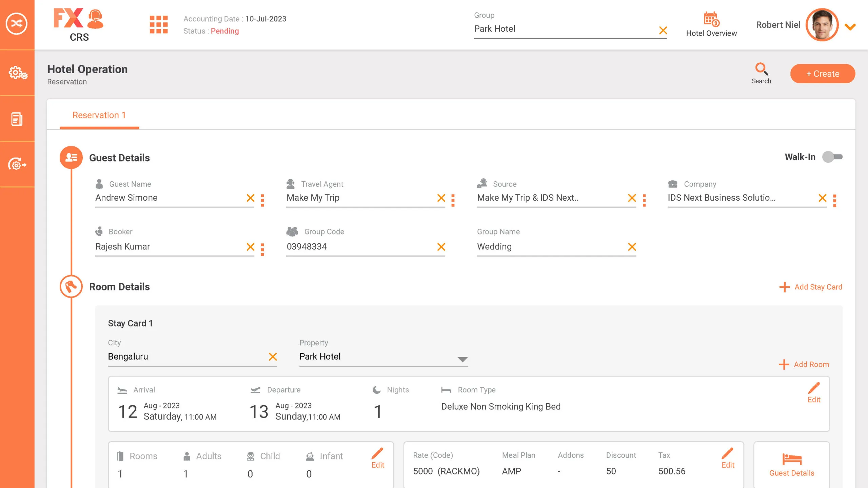Open the reports document sidebar icon
This screenshot has height=488, width=868.
pyautogui.click(x=17, y=119)
